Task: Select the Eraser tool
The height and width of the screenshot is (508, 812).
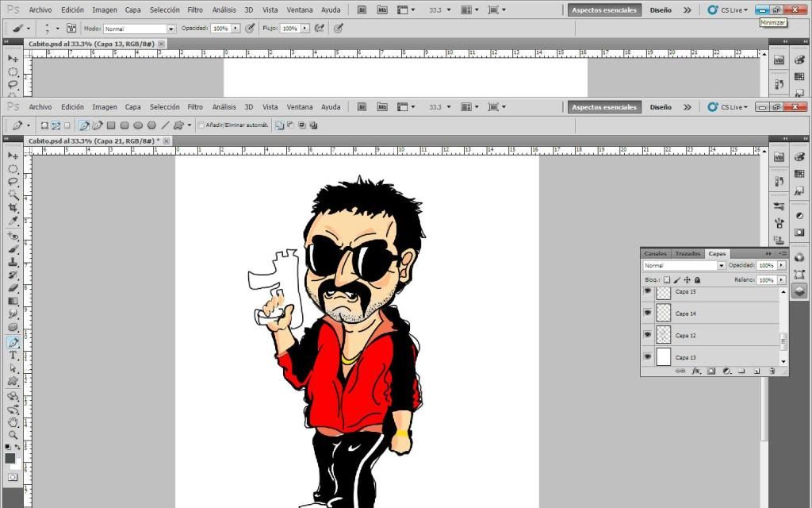Action: click(13, 288)
